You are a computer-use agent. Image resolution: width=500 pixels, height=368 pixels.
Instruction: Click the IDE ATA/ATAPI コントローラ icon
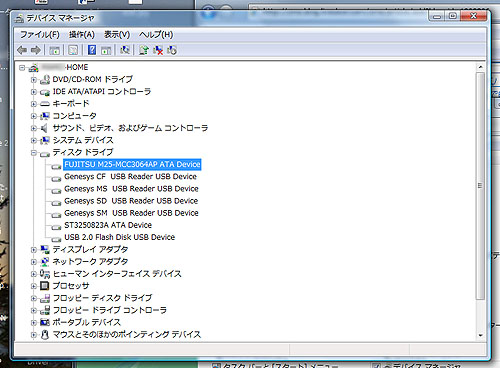[45, 92]
